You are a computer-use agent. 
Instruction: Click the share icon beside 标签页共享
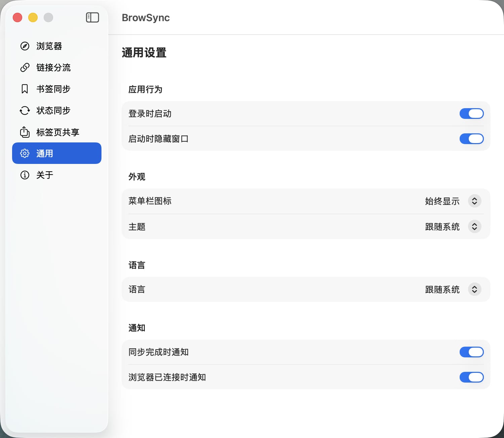(25, 132)
